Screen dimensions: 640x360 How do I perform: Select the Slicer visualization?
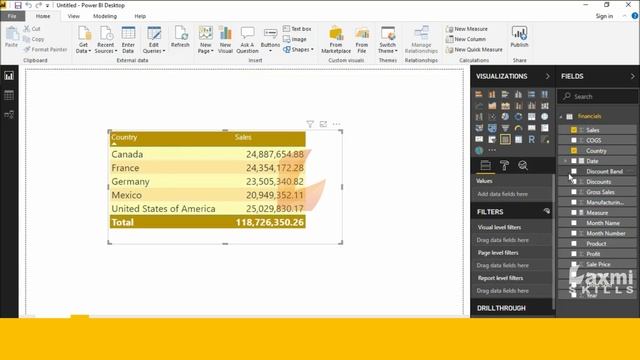pos(492,140)
